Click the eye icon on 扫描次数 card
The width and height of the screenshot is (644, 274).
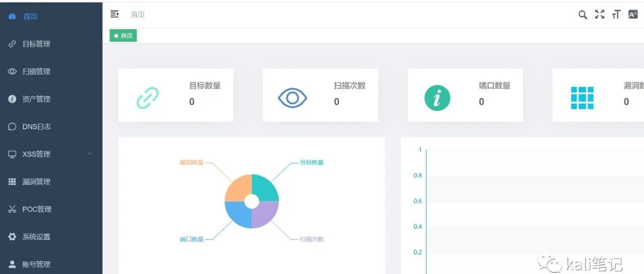click(292, 98)
